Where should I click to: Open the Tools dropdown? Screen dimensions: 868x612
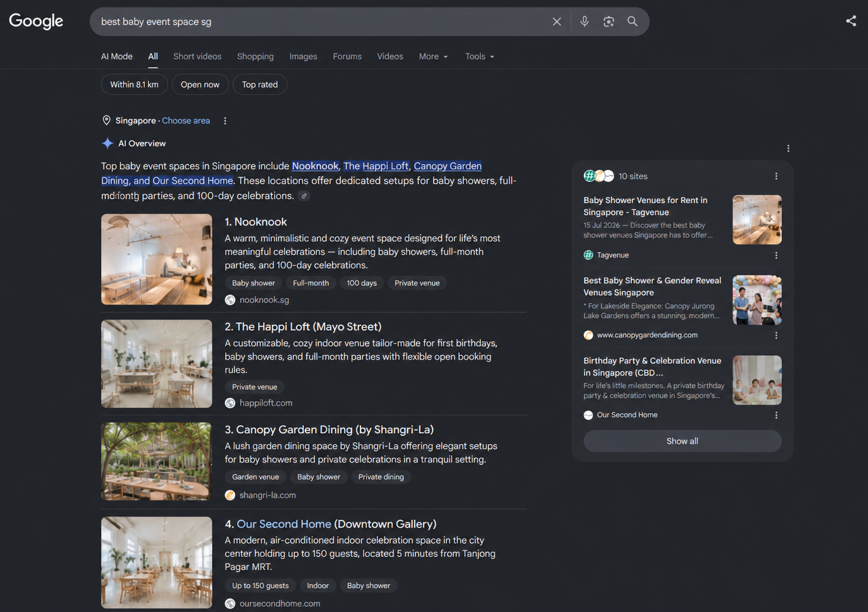480,56
